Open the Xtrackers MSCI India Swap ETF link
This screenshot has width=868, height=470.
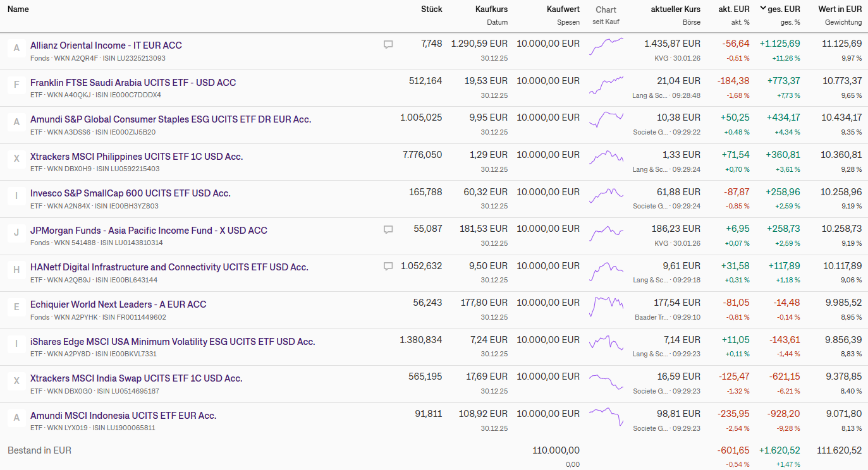point(137,378)
